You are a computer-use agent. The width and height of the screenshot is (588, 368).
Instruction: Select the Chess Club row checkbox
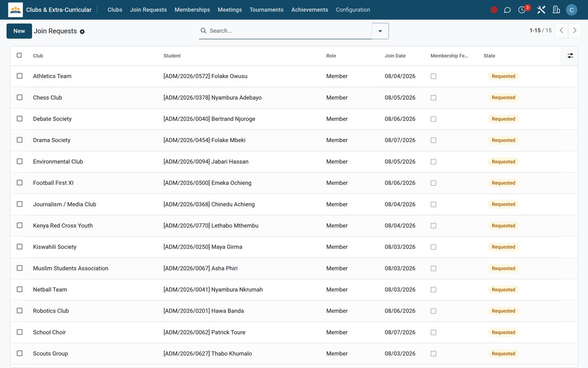(19, 97)
